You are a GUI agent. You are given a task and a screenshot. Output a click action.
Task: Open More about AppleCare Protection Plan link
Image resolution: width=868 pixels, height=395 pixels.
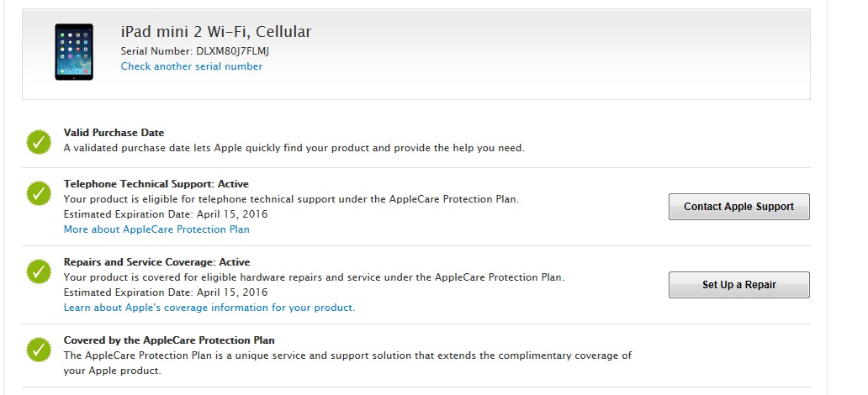tap(156, 229)
